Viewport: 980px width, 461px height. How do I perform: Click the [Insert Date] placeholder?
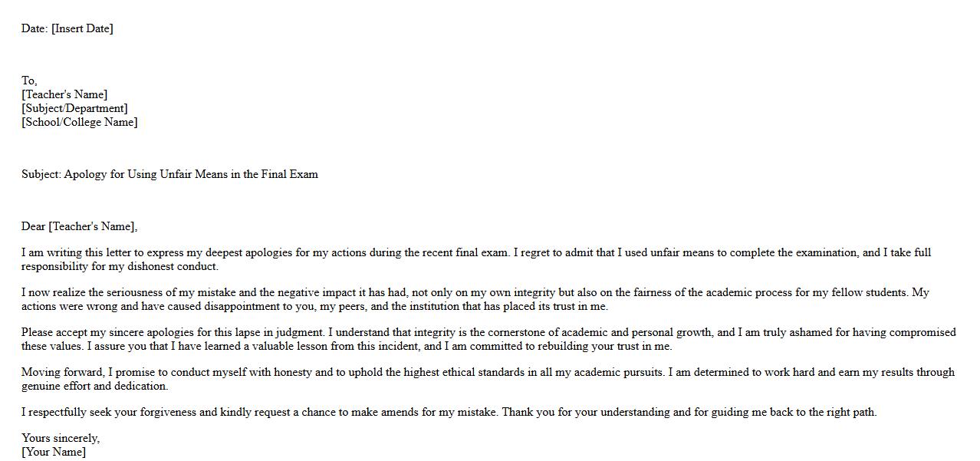pos(82,29)
